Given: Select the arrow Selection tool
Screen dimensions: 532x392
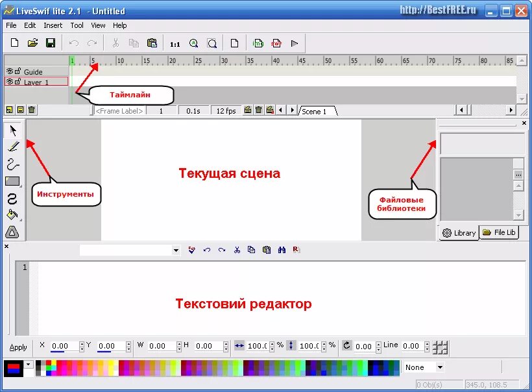Looking at the screenshot, I should 13,130.
